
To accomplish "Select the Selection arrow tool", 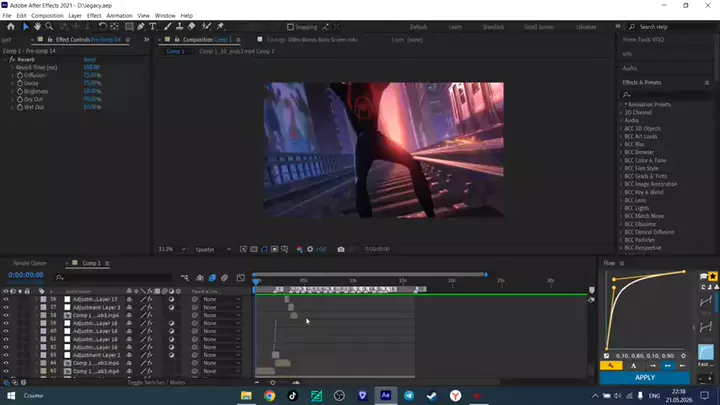I will coord(26,27).
